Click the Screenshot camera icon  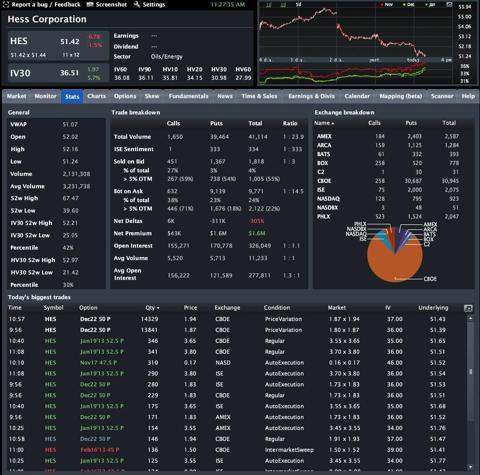(x=90, y=5)
